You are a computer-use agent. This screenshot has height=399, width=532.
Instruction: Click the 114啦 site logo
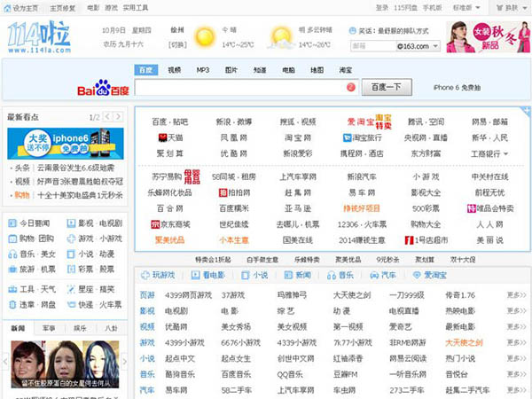click(39, 36)
